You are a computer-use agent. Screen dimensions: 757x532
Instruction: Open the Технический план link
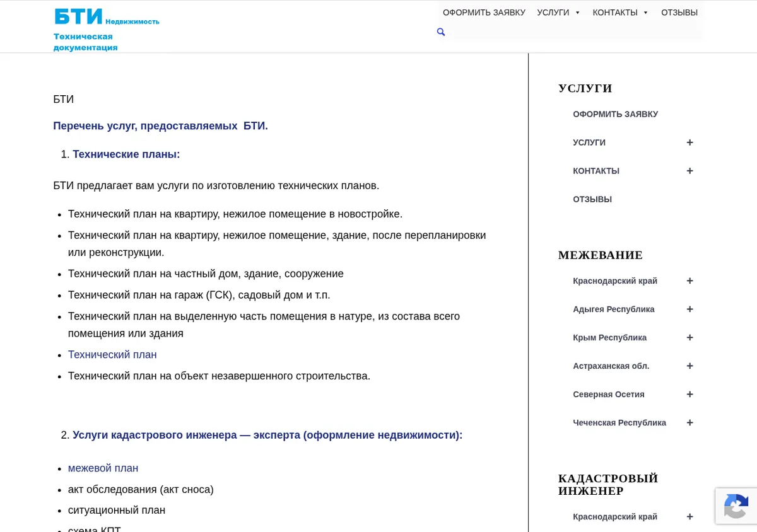click(112, 355)
